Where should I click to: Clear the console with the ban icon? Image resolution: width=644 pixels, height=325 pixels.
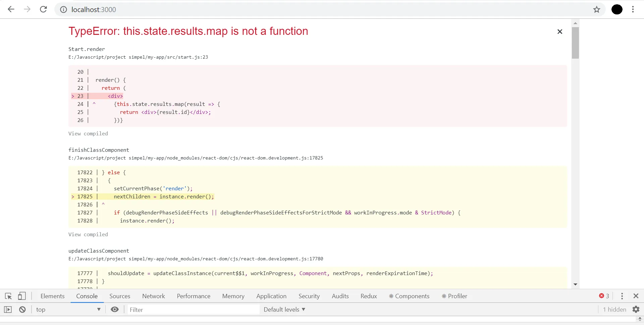tap(22, 310)
